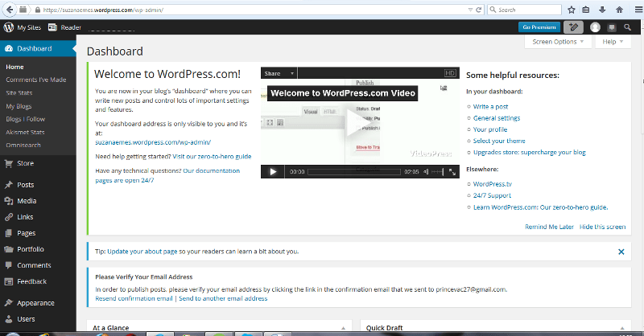Toggle HD quality on the video

tap(450, 73)
